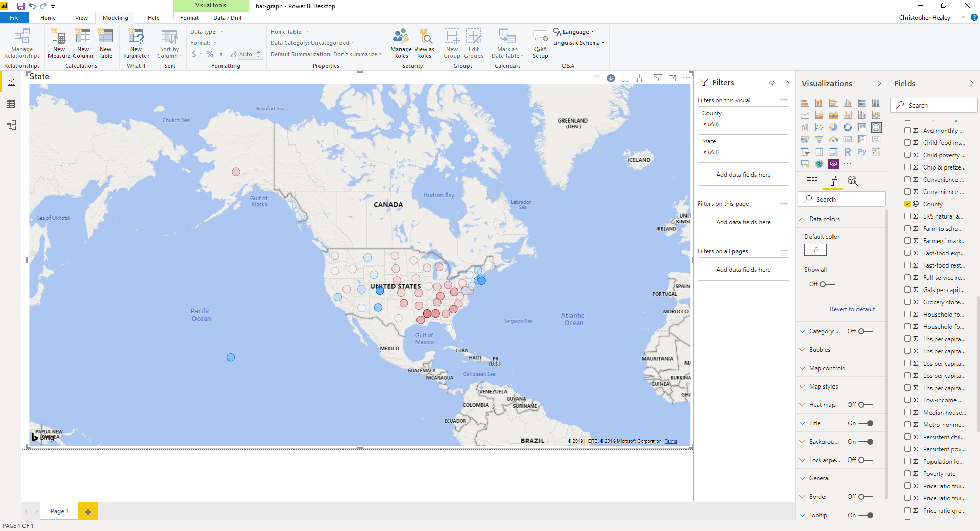
Task: Click Manage Roles in Security group
Action: 401,44
